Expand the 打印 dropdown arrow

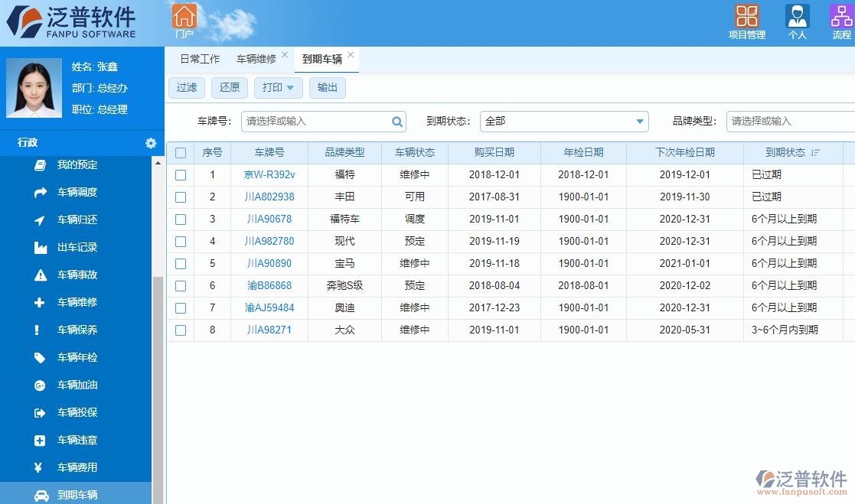pyautogui.click(x=289, y=87)
